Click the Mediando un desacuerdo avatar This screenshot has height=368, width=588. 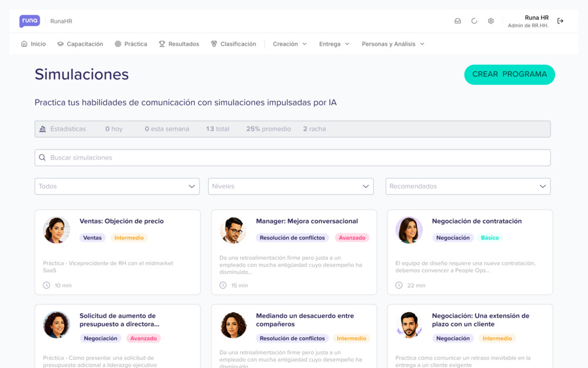tap(233, 325)
